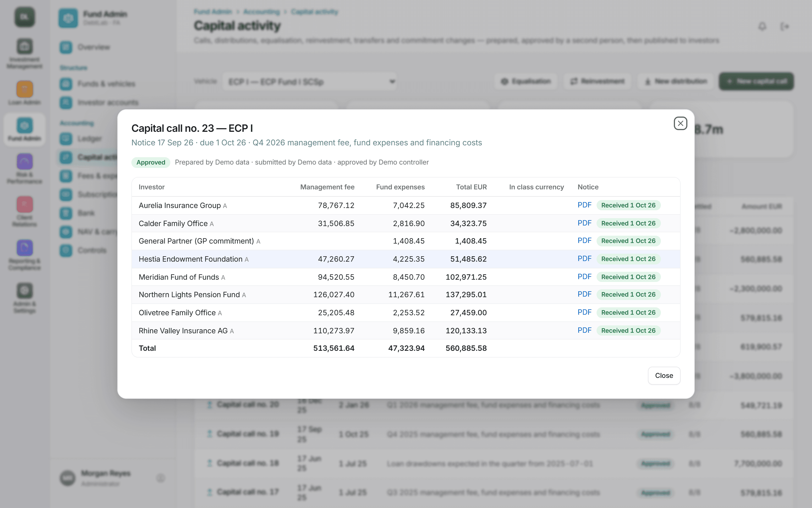
Task: Click total amount 560,885.58
Action: pos(466,348)
